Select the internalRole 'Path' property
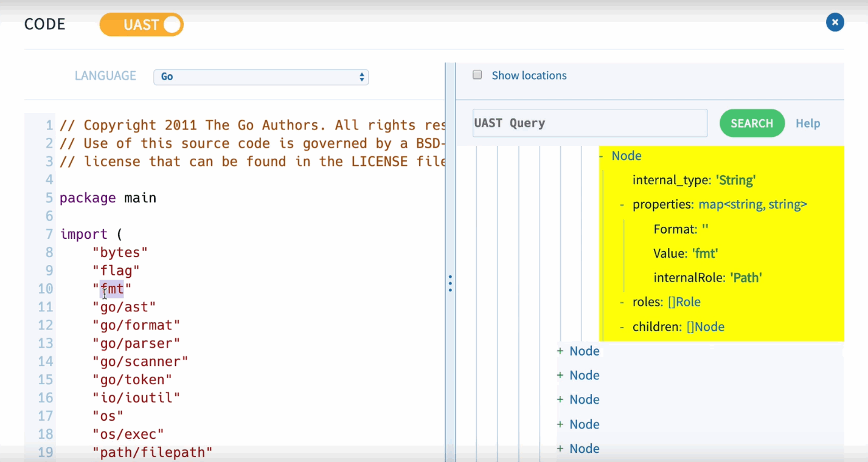Screen dimensions: 868x462 (x=708, y=278)
